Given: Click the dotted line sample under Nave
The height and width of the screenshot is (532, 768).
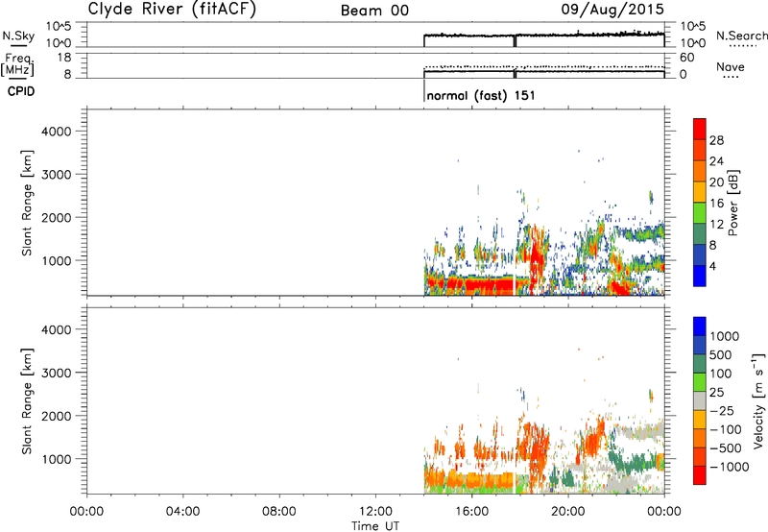Looking at the screenshot, I should click(x=731, y=78).
